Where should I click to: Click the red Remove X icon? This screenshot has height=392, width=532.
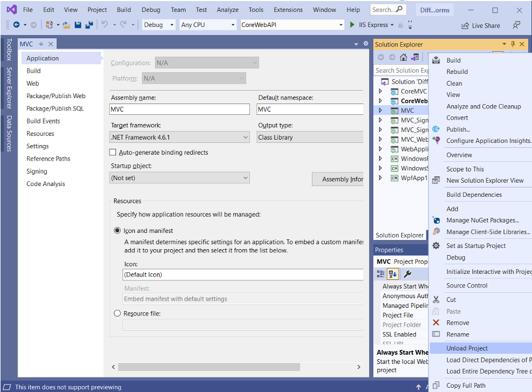(436, 322)
